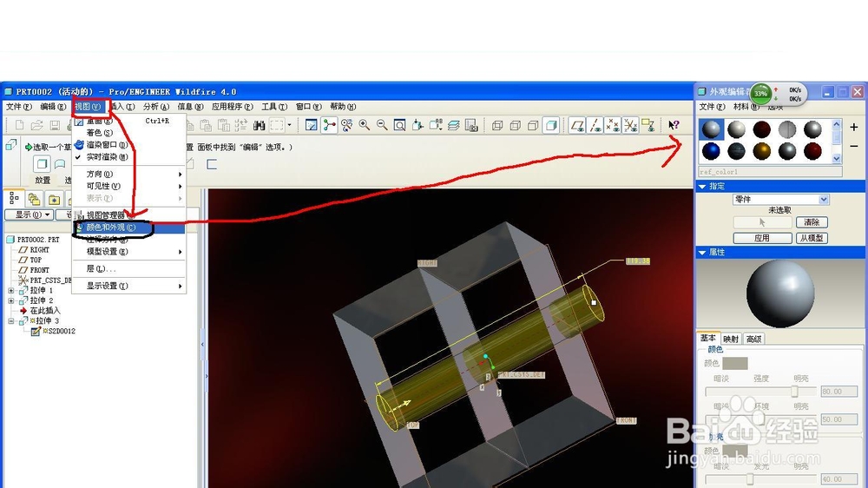This screenshot has width=868, height=488.
Task: Switch to model tree navigator tab
Action: click(15, 198)
